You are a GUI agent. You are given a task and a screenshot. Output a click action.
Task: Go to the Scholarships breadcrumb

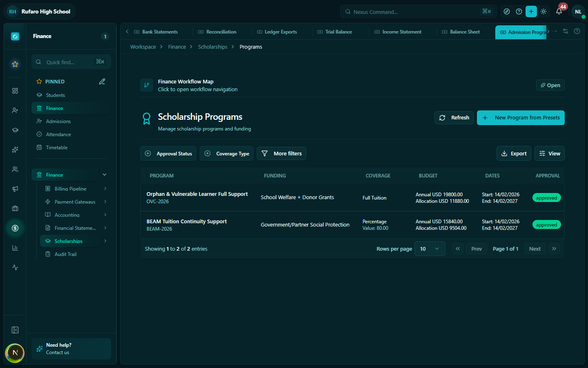tap(213, 47)
